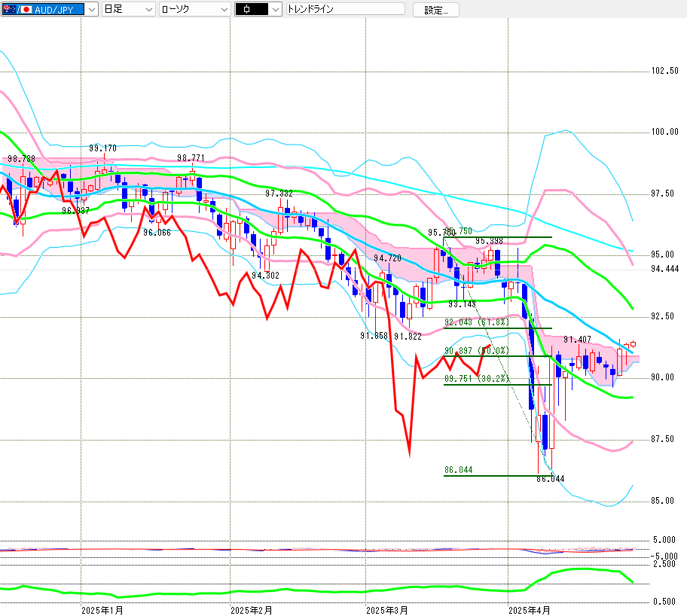687x616 pixels.
Task: Click the 102.50 axis price label
Action: coord(664,71)
